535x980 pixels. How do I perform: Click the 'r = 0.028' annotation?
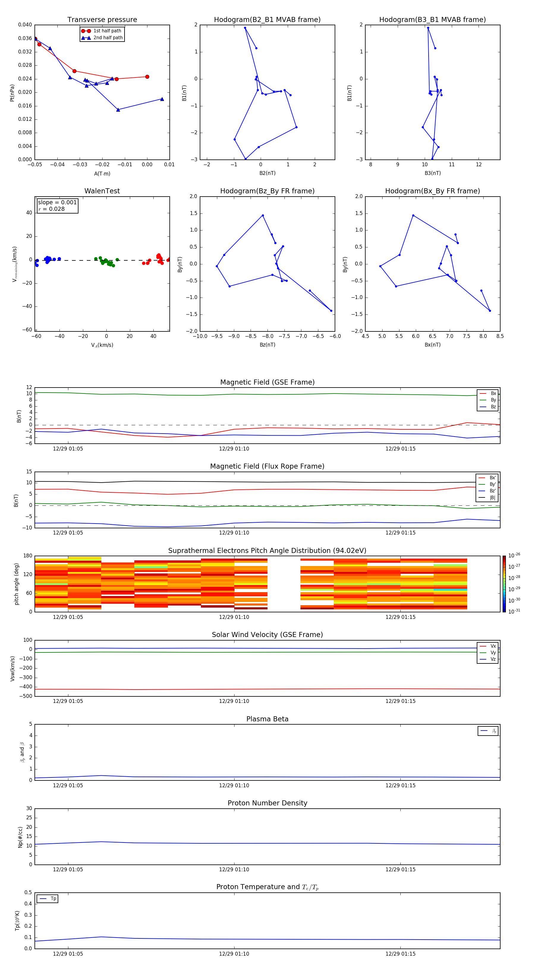[x=51, y=209]
